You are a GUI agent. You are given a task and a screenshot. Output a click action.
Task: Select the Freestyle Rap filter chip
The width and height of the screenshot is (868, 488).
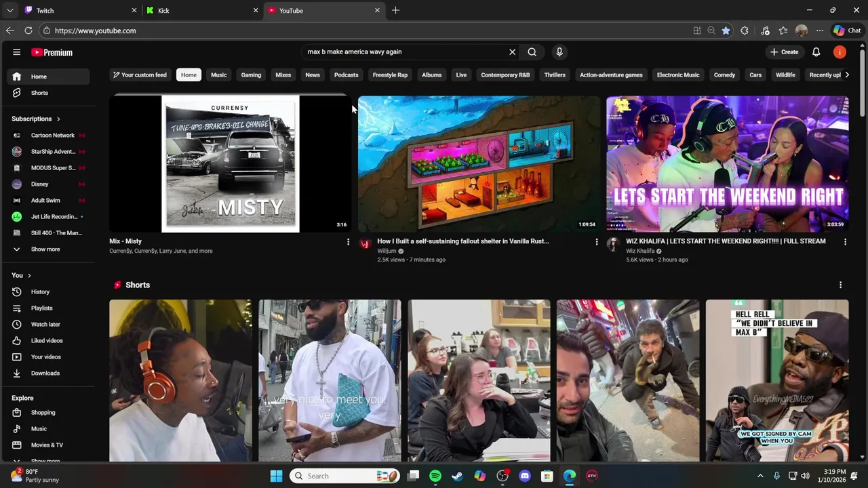click(390, 75)
